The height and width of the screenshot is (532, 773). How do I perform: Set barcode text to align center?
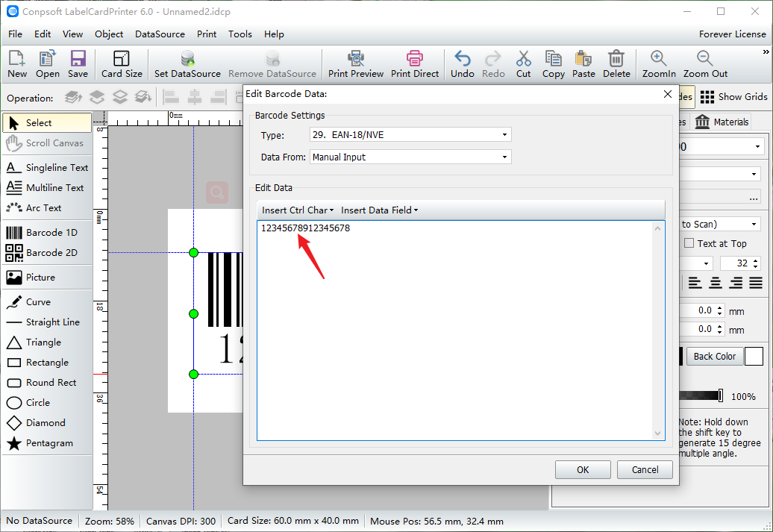pos(716,283)
